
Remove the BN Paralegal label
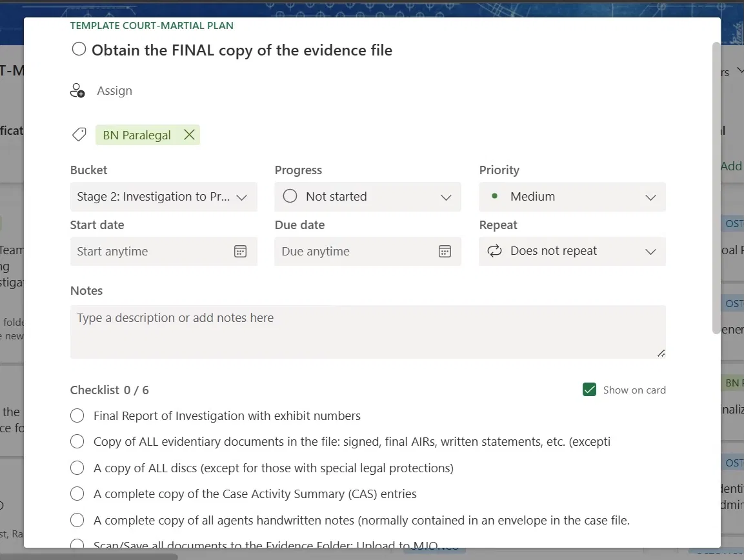point(189,135)
